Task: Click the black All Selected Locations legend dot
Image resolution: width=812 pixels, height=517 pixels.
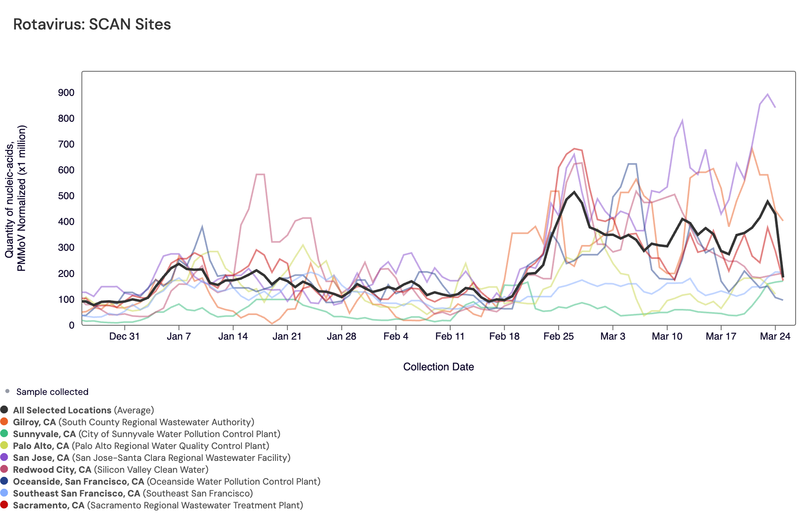Action: pos(4,410)
